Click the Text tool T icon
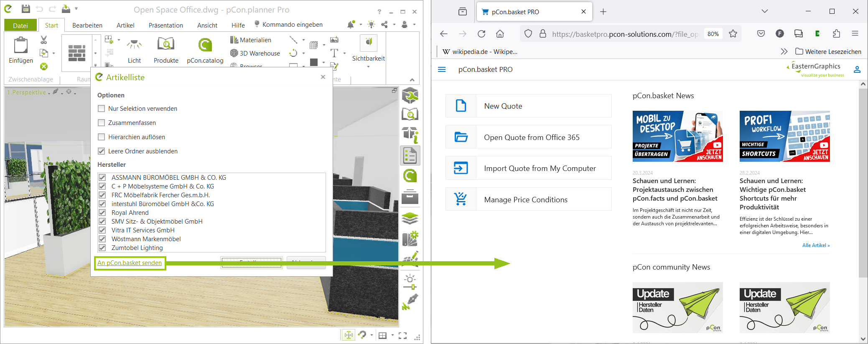868x344 pixels. point(334,53)
